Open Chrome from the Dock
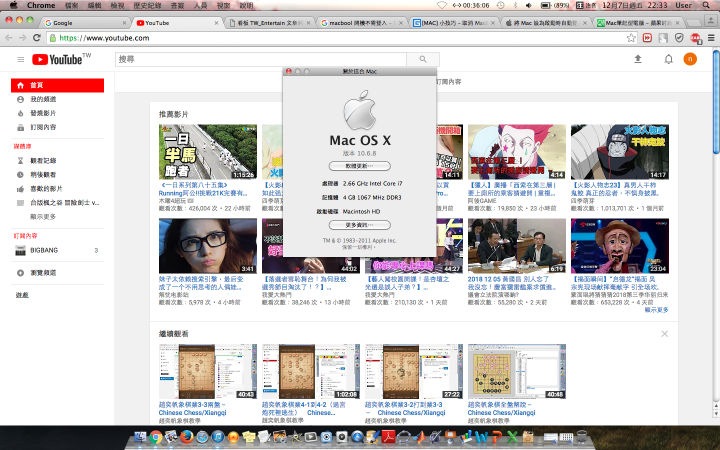This screenshot has width=720, height=450. point(156,437)
